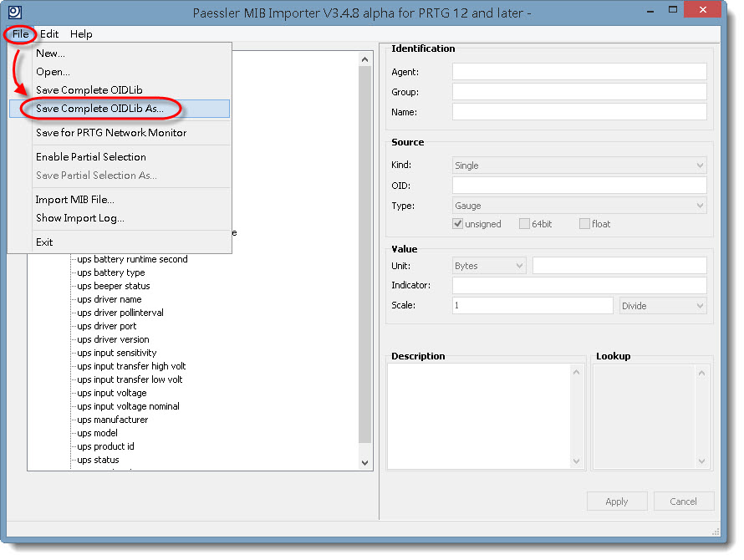Select 'ups status' tree item
744x560 pixels.
point(98,460)
